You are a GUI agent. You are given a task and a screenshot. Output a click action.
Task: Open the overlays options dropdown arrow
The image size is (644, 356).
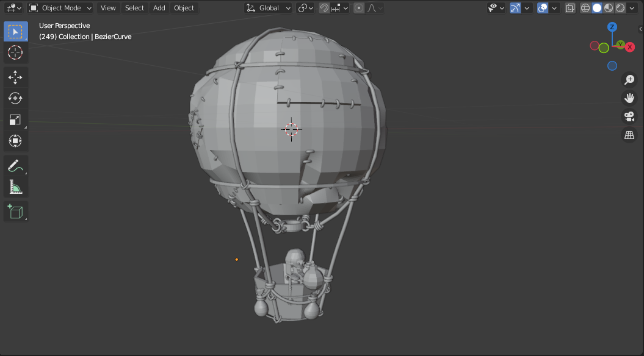(x=554, y=8)
